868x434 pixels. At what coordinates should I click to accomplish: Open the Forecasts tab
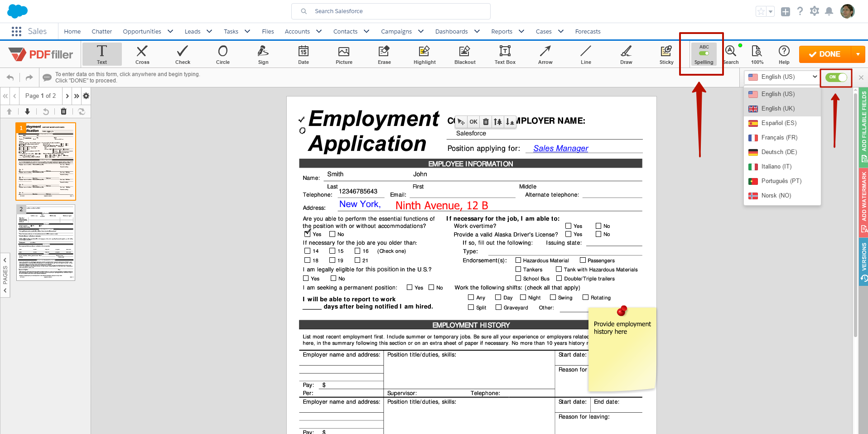coord(588,31)
